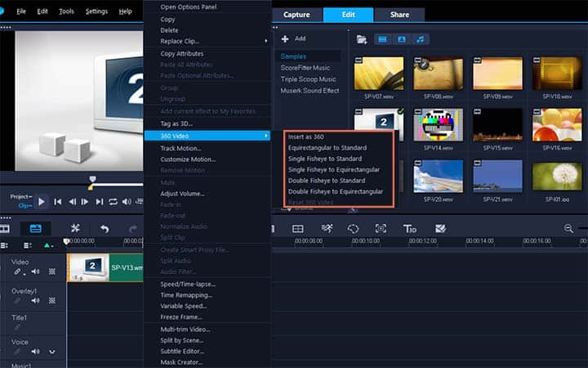
Task: Select Equirectangular to Standard option
Action: coord(327,147)
